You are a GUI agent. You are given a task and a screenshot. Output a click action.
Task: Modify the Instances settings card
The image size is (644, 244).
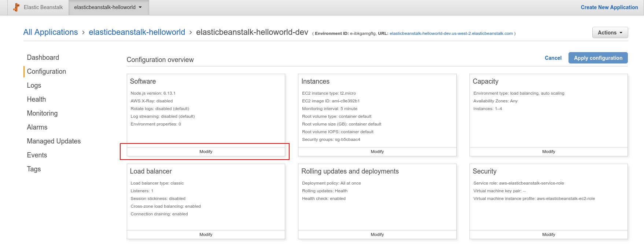coord(377,152)
